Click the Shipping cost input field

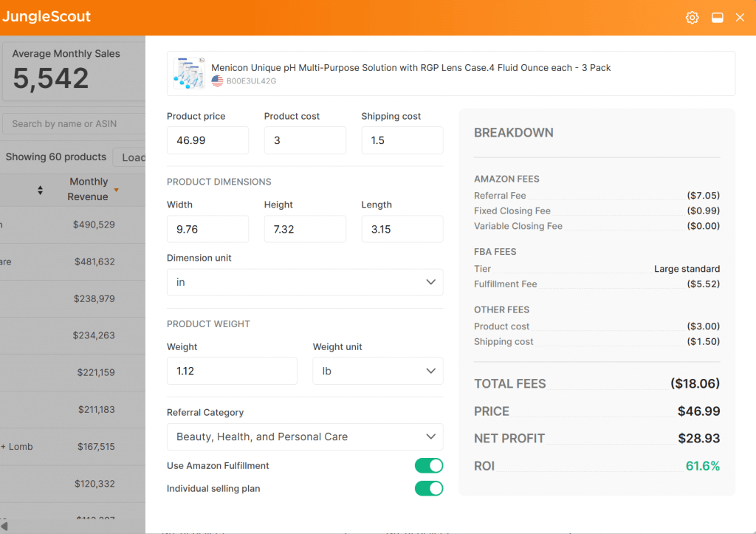[x=402, y=140]
